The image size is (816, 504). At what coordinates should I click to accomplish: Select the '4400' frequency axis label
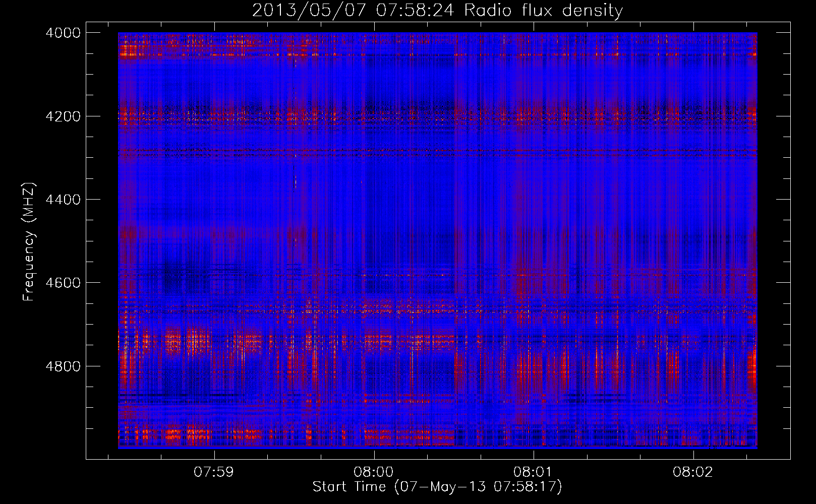click(x=63, y=200)
